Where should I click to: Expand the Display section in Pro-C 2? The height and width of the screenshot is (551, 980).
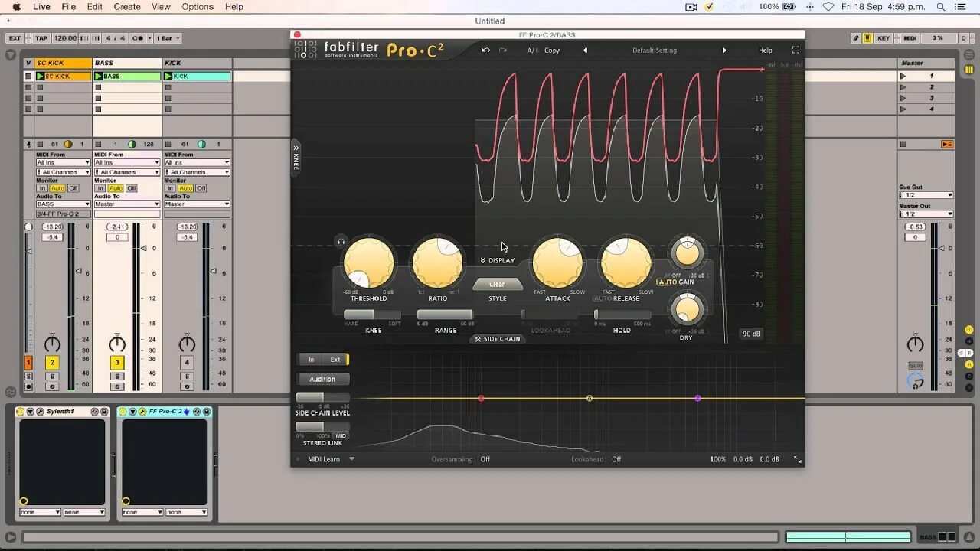coord(498,260)
